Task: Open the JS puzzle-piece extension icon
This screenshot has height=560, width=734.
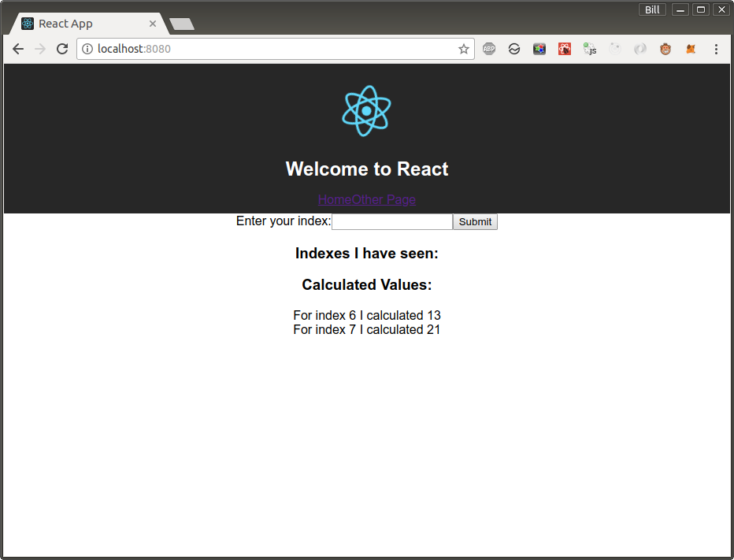Action: (x=590, y=49)
